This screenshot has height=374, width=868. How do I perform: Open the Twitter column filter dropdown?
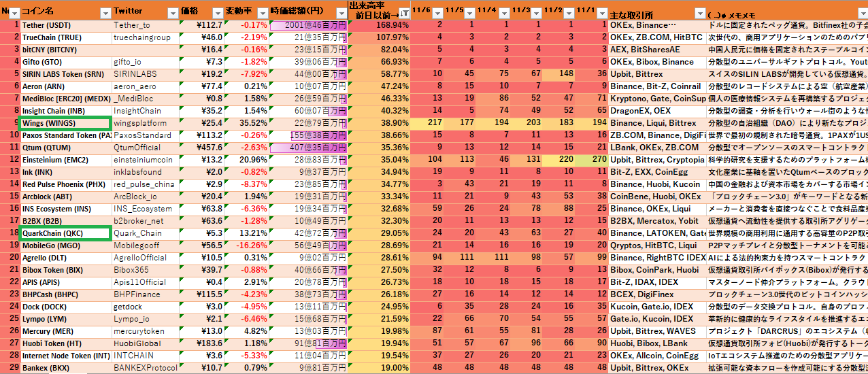(172, 13)
